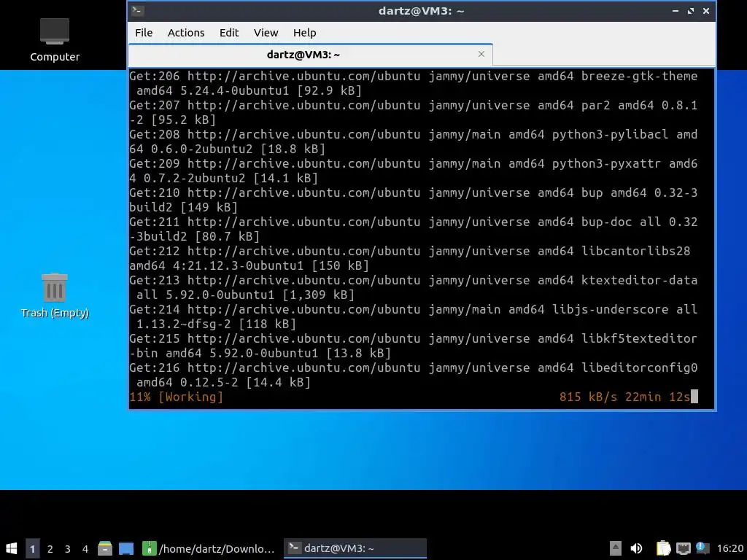The image size is (747, 560).
Task: Click the Get:206 breeze-gtk-theme line
Action: (414, 83)
